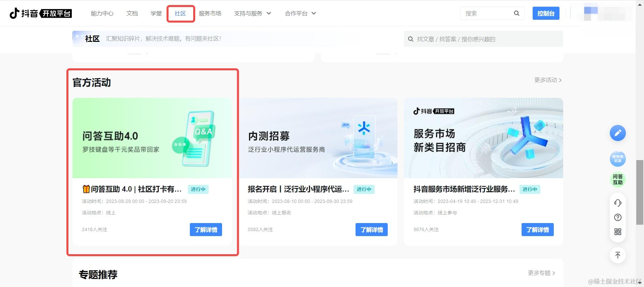Viewport: 644px width, 287px height.
Task: Click 了解详情 for 泛行业小程序代运营 activity
Action: pyautogui.click(x=372, y=230)
